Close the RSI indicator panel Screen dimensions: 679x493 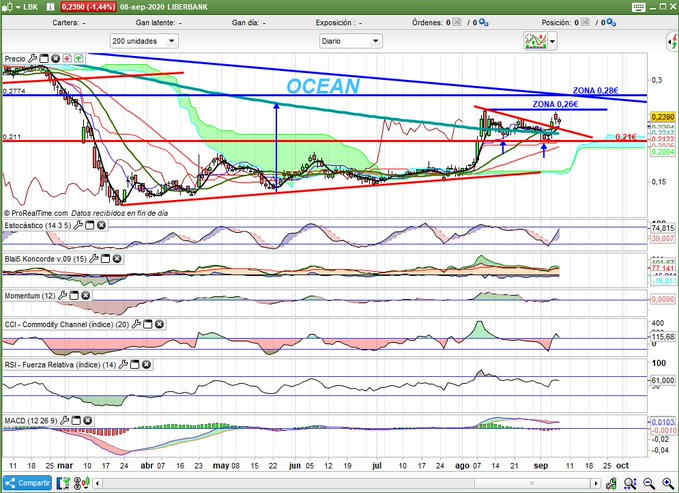146,364
